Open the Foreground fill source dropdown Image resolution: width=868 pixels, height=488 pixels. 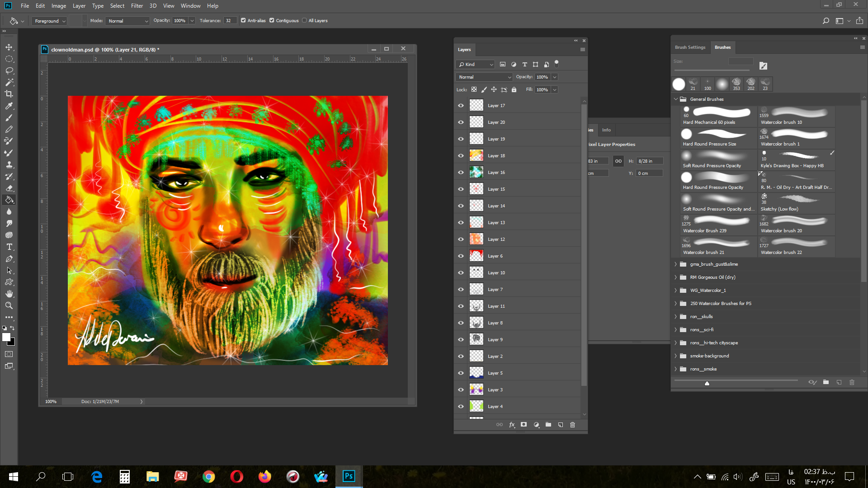point(49,21)
